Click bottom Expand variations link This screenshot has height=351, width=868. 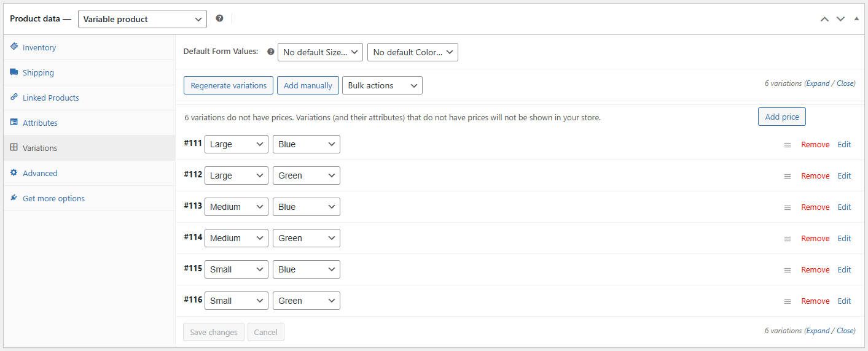818,331
